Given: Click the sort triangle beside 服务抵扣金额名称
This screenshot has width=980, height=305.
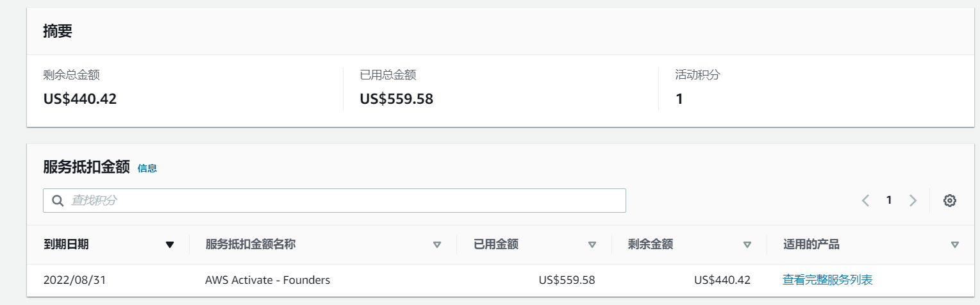Looking at the screenshot, I should click(x=437, y=244).
